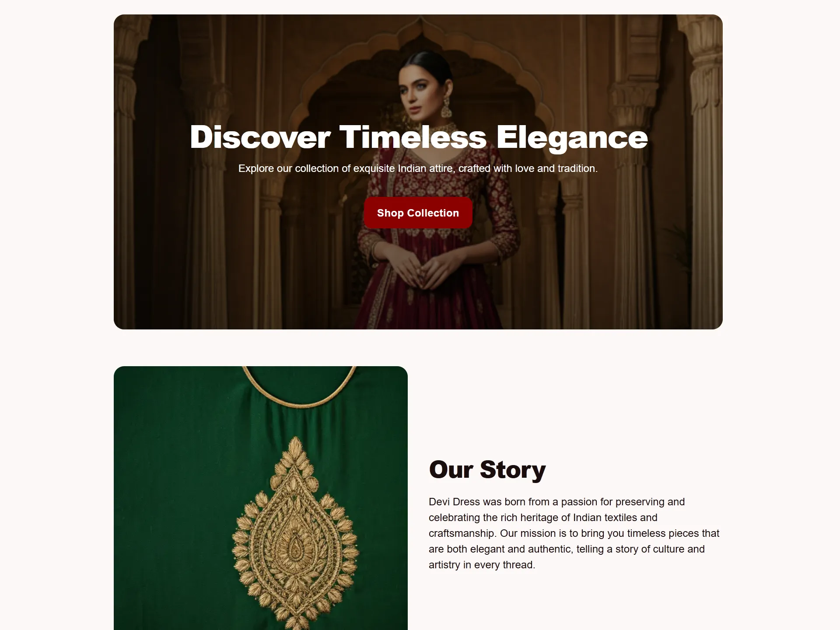840x630 pixels.
Task: Select the "Discover Timeless Elegance" headline
Action: [x=418, y=137]
